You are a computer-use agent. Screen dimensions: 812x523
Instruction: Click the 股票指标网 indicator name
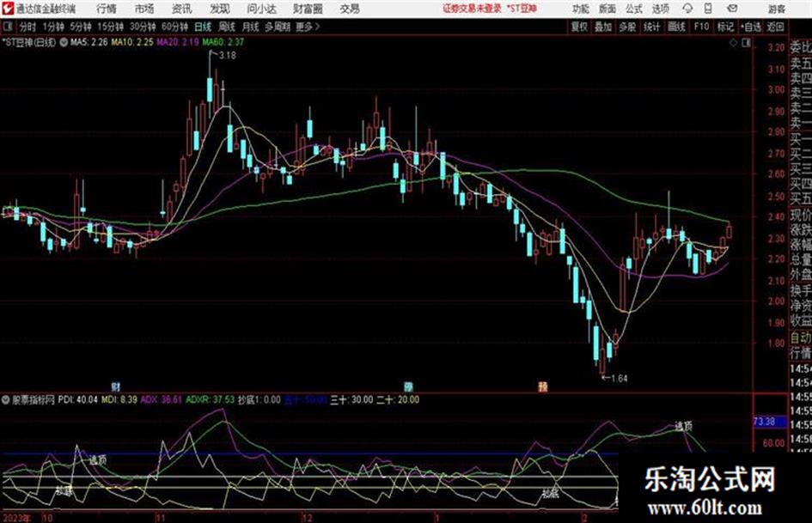pyautogui.click(x=34, y=399)
